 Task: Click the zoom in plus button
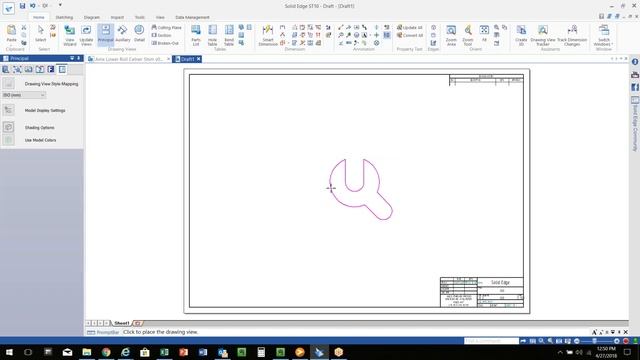(x=617, y=341)
